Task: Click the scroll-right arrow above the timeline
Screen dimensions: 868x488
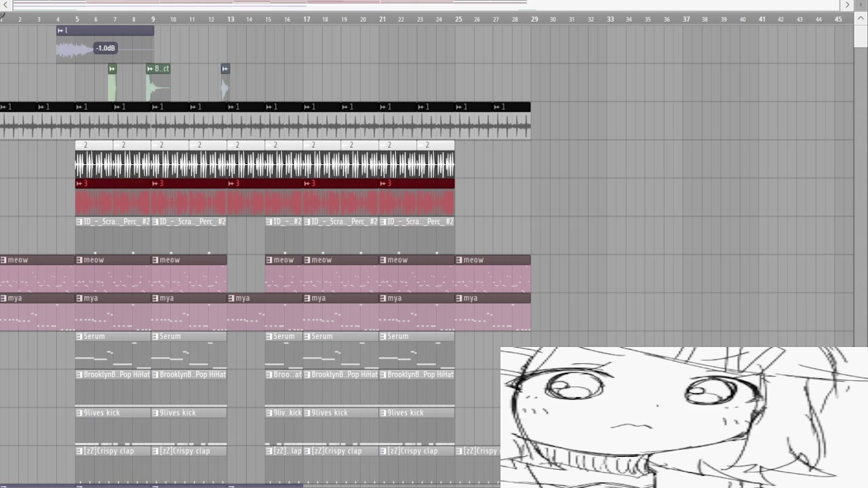Action: coord(847,5)
